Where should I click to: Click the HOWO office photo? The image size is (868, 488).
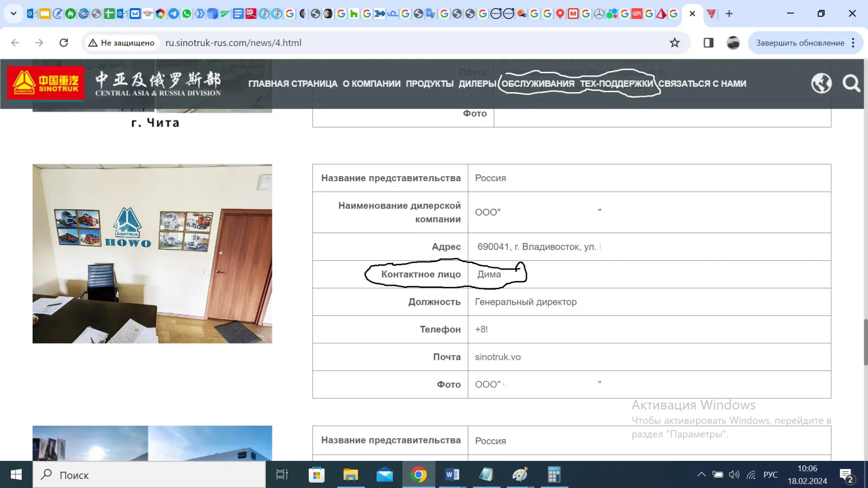[x=152, y=254]
